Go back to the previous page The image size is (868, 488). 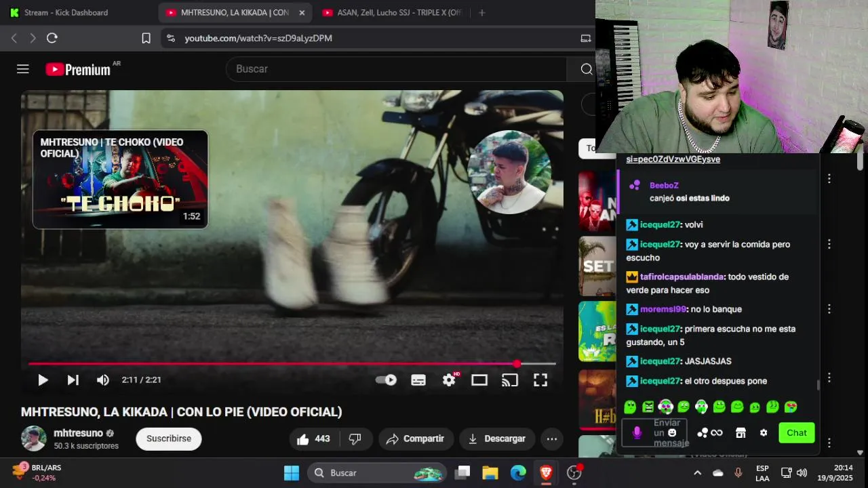(x=14, y=38)
